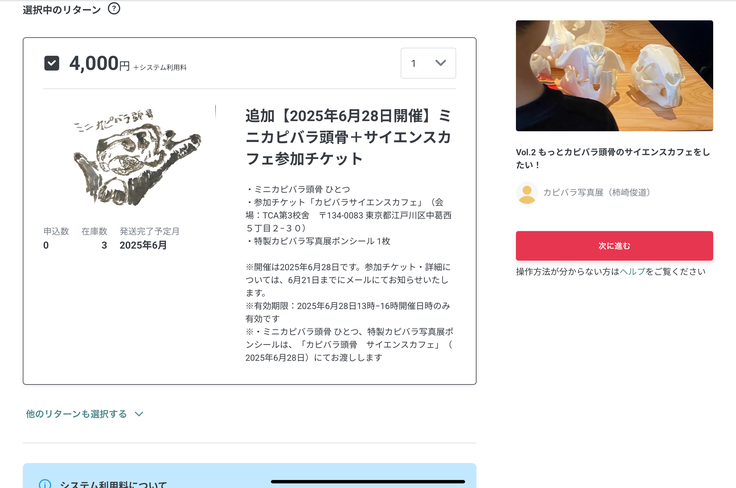Viewport: 736px width, 488px height.
Task: Open the カピバラ写真展（柿崎俊道）owner profile link
Action: [596, 192]
